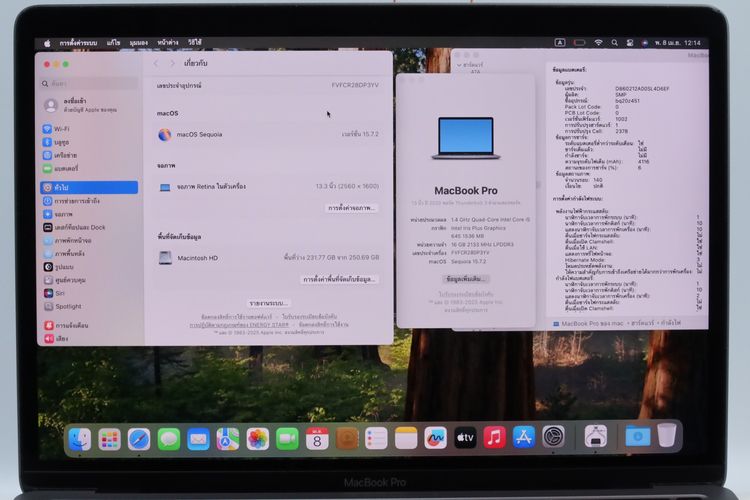Go back with the settings back arrow
750x500 pixels.
click(x=156, y=64)
